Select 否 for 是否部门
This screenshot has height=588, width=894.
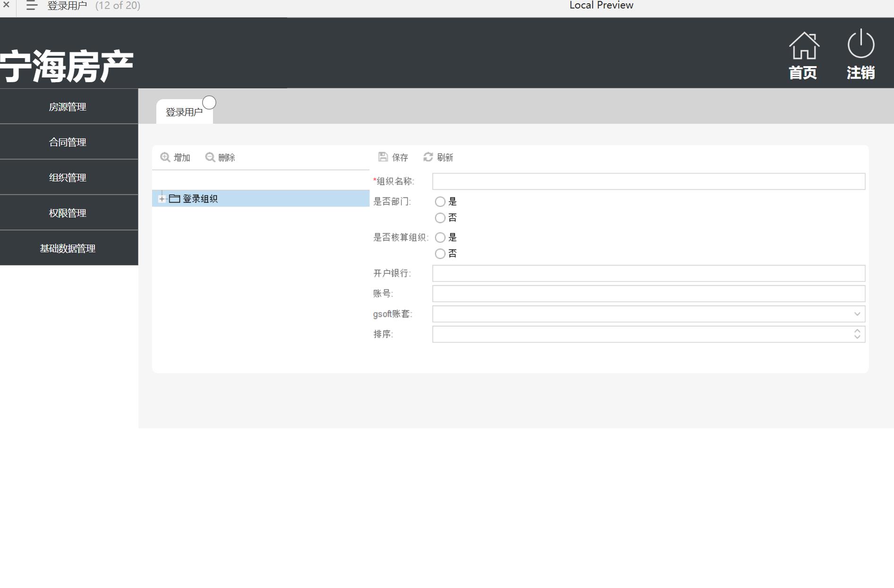click(440, 218)
